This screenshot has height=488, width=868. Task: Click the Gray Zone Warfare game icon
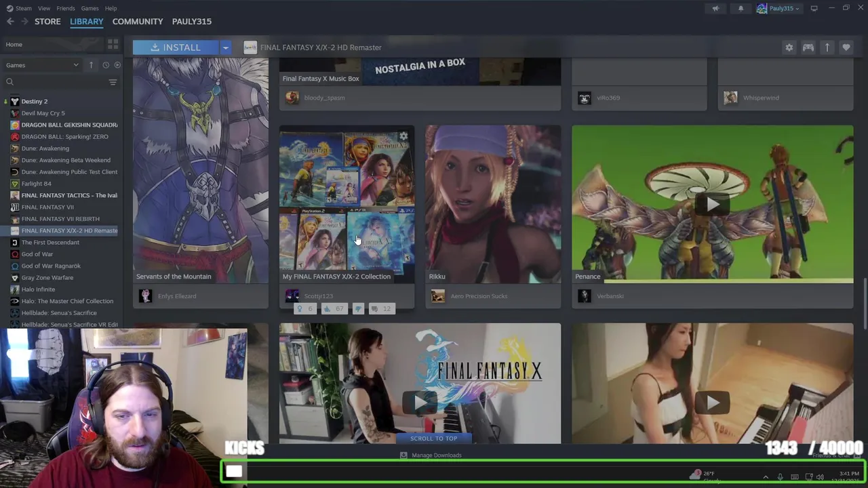pyautogui.click(x=14, y=278)
